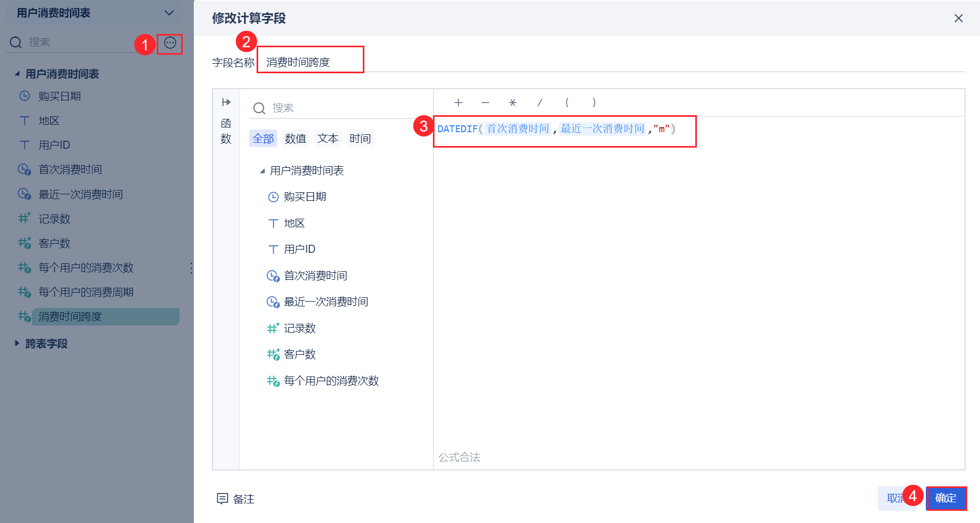
Task: Click the left panel 搜索 input
Action: (81, 42)
